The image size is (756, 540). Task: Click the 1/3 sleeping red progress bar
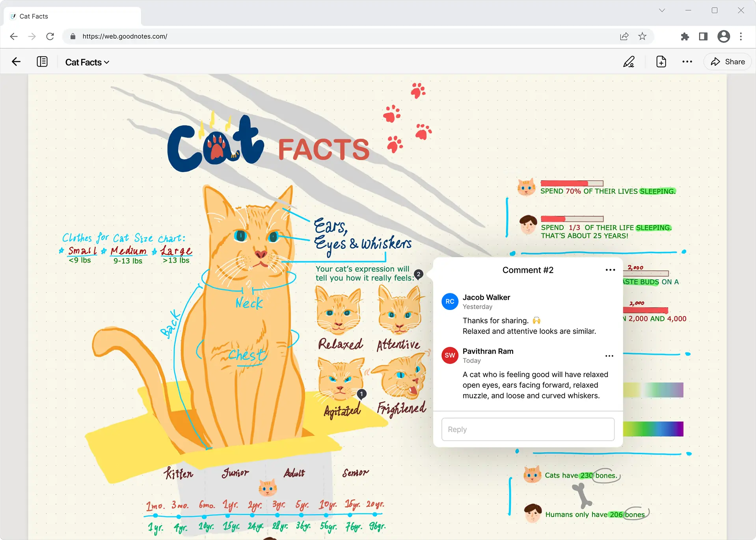point(572,219)
